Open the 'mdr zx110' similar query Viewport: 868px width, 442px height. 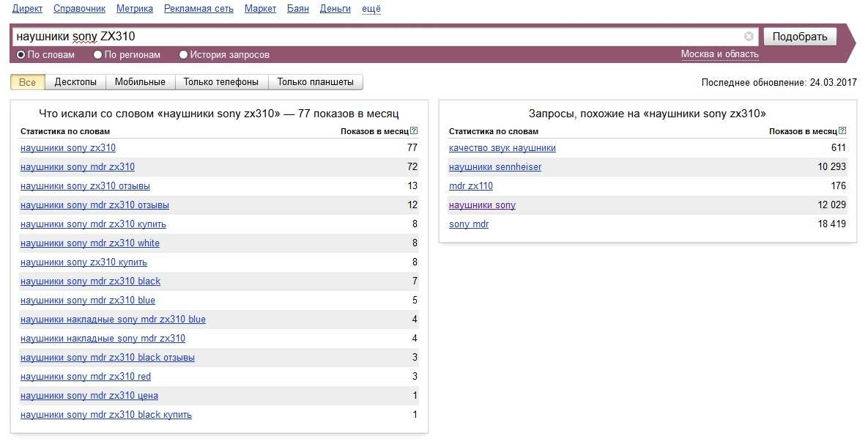click(471, 186)
